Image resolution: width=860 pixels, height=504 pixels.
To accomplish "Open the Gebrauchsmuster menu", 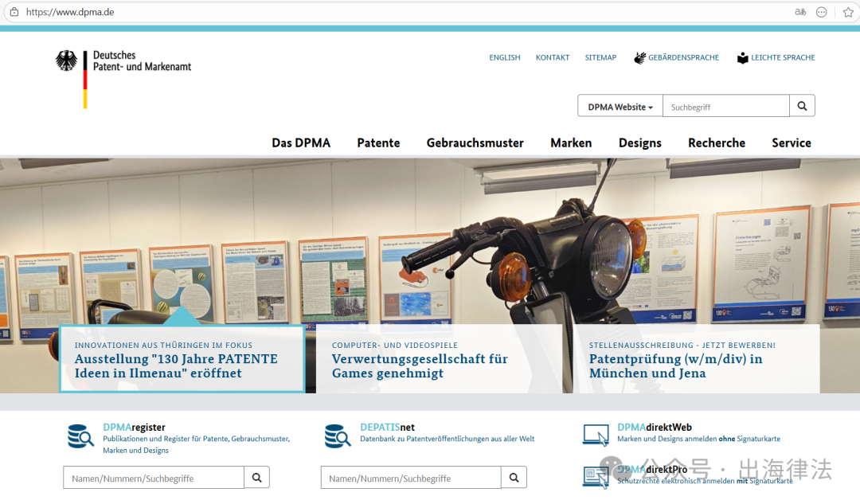I will [475, 143].
